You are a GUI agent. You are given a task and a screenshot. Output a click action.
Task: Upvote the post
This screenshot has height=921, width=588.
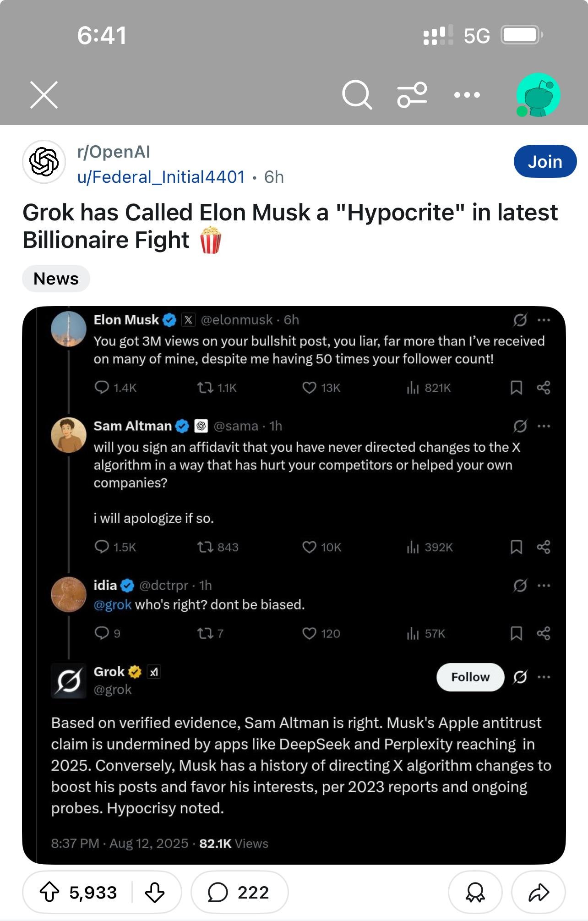point(49,892)
